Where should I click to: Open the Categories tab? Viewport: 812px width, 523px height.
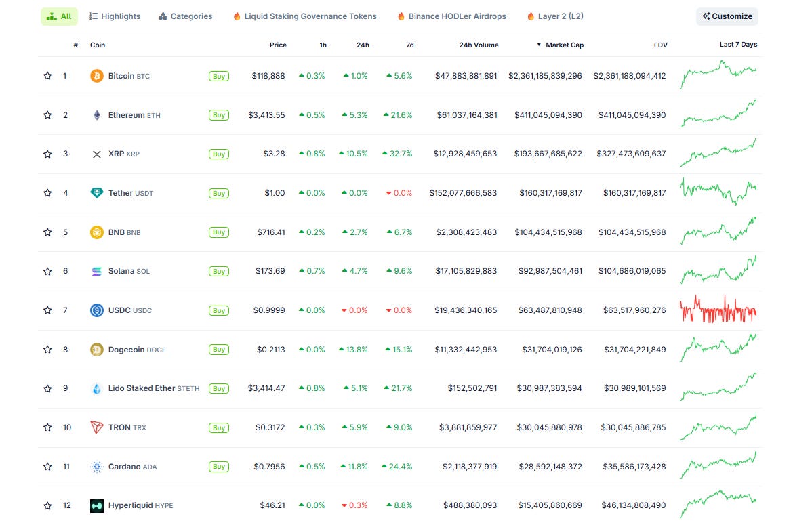[x=186, y=16]
